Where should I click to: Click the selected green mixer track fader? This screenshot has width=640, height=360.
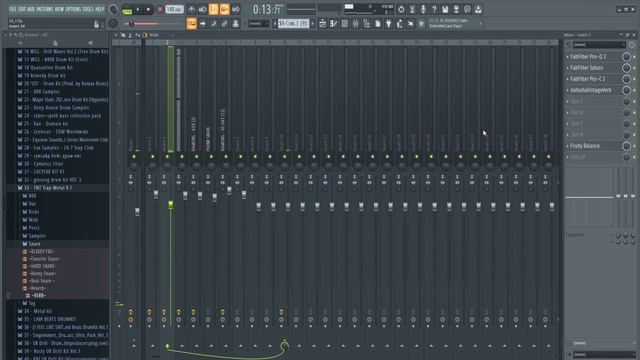(171, 205)
